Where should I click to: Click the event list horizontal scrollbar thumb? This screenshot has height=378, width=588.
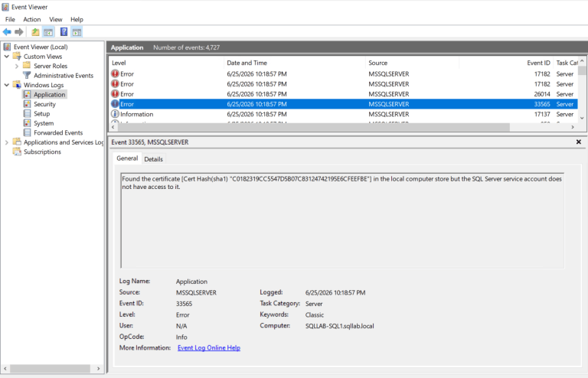point(314,127)
